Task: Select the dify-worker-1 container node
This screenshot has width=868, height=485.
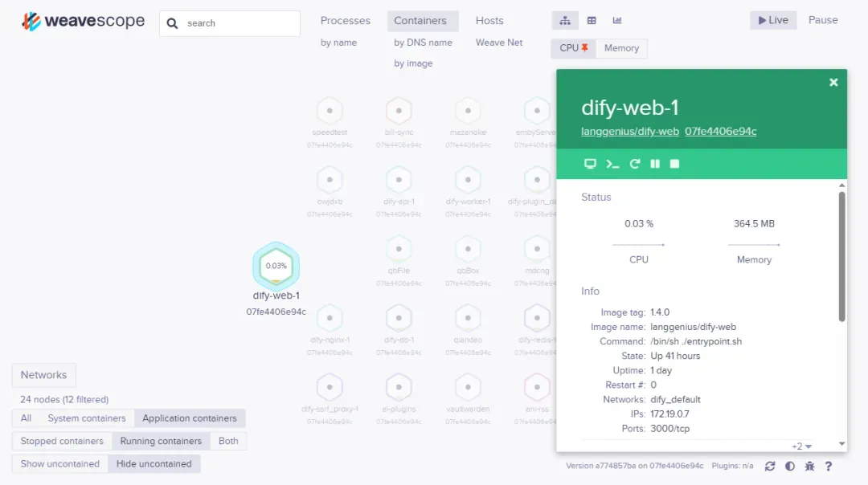Action: pos(468,180)
